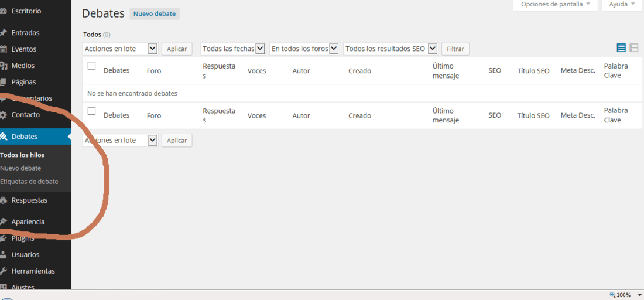Click the Páginas pages icon
Screen dimensions: 644x300
click(x=4, y=82)
